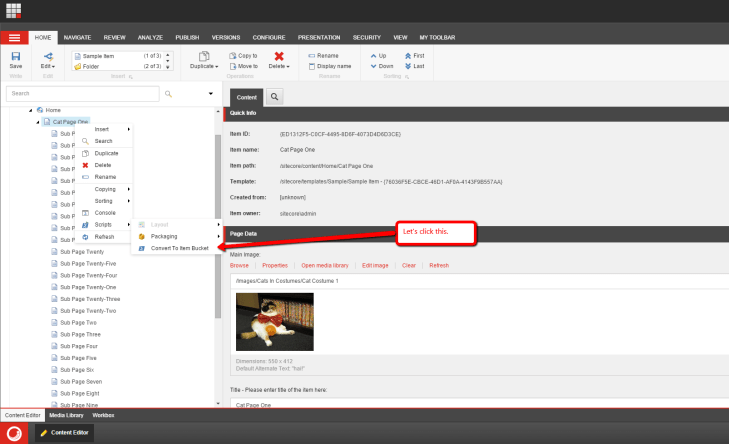Viewport: 729px width, 444px height.
Task: Open the Edit dropdown in the ribbon
Action: (48, 66)
